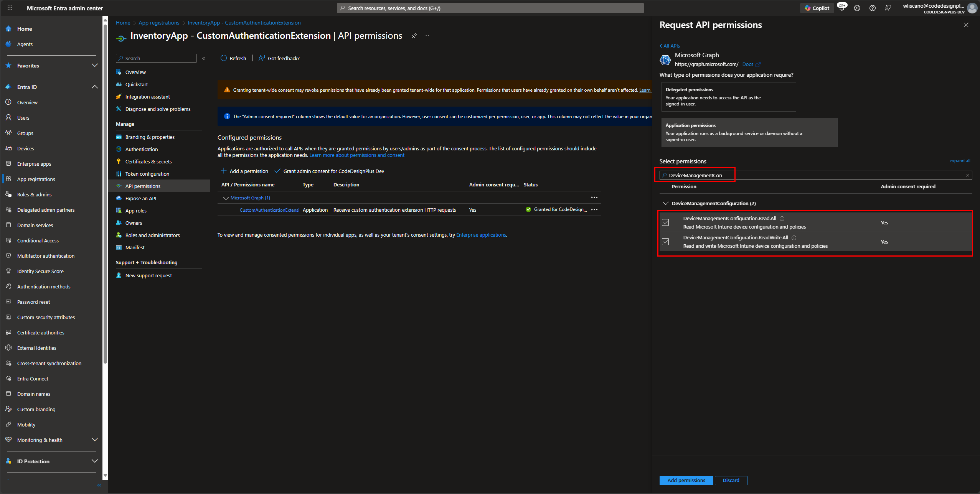Clear the permission search box
The width and height of the screenshot is (980, 494).
967,175
